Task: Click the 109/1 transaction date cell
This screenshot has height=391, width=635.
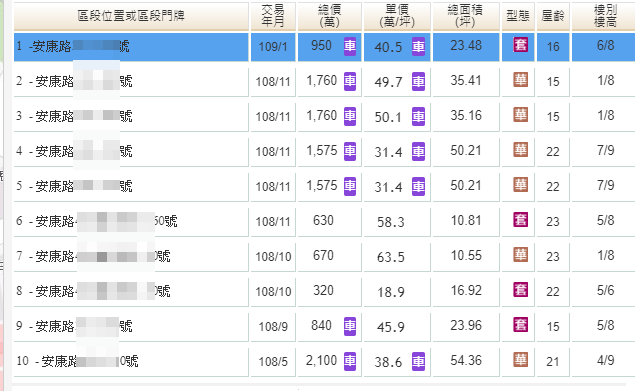Action: [273, 47]
